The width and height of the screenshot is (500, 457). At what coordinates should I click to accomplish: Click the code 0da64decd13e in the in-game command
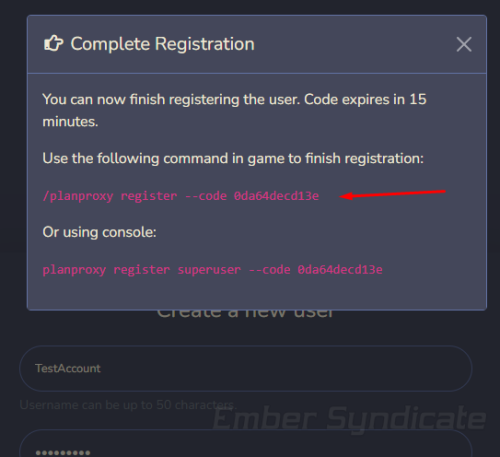pos(276,196)
